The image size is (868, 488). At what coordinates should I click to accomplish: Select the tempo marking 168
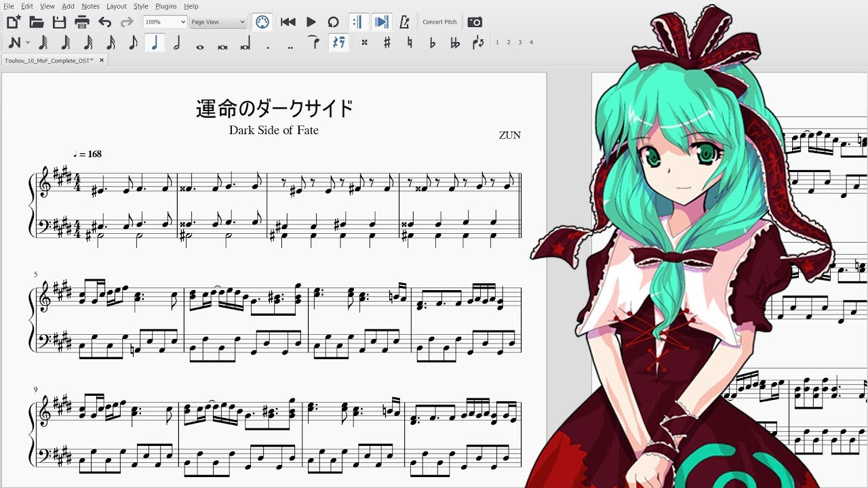point(87,154)
